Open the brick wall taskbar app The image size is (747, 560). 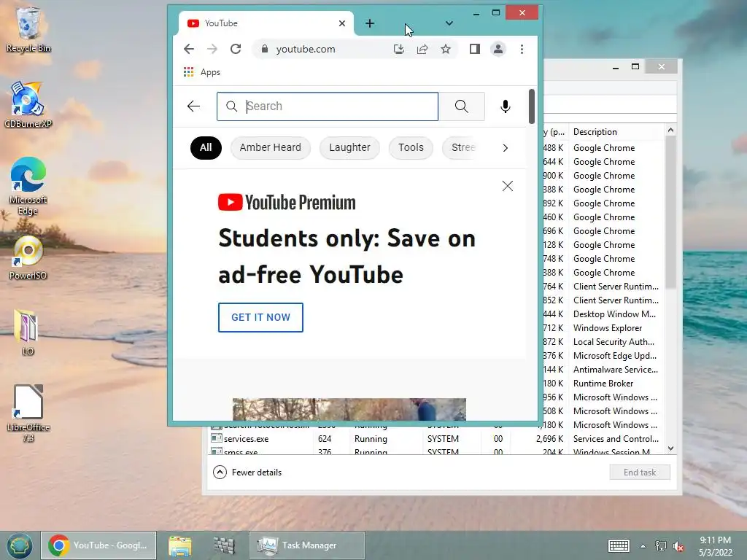[x=224, y=545]
